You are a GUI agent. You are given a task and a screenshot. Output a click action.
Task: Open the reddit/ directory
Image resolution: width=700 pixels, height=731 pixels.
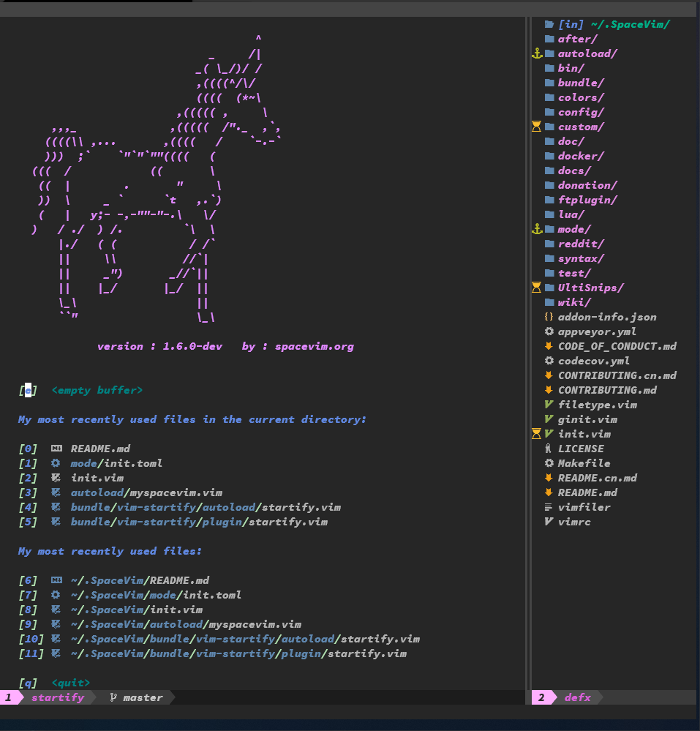[581, 244]
